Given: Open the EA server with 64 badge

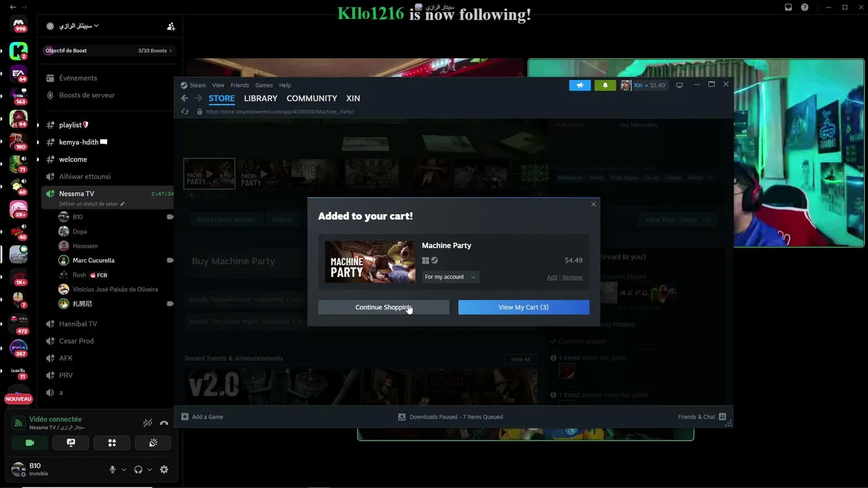Looking at the screenshot, I should pyautogui.click(x=19, y=73).
